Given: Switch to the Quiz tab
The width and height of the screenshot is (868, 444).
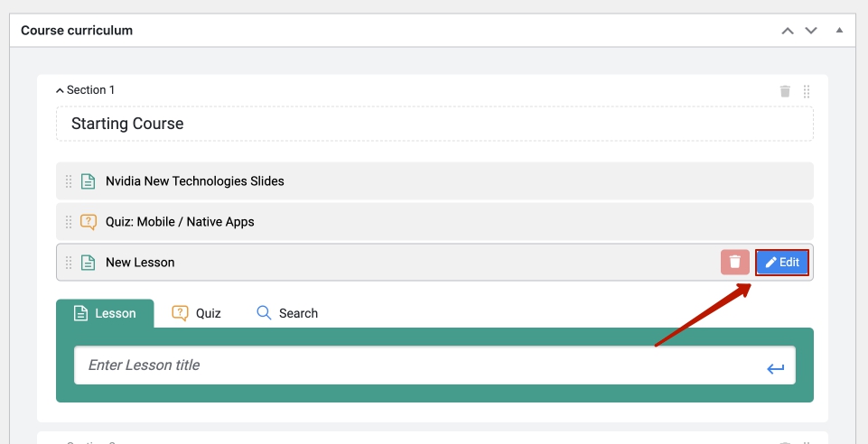Looking at the screenshot, I should (x=197, y=313).
